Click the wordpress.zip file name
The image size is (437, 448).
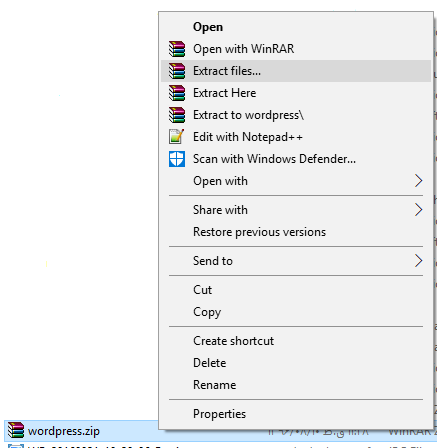coord(64,431)
